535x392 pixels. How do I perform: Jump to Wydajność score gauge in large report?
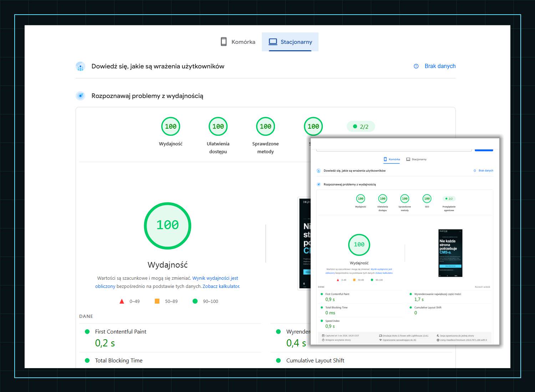[170, 127]
